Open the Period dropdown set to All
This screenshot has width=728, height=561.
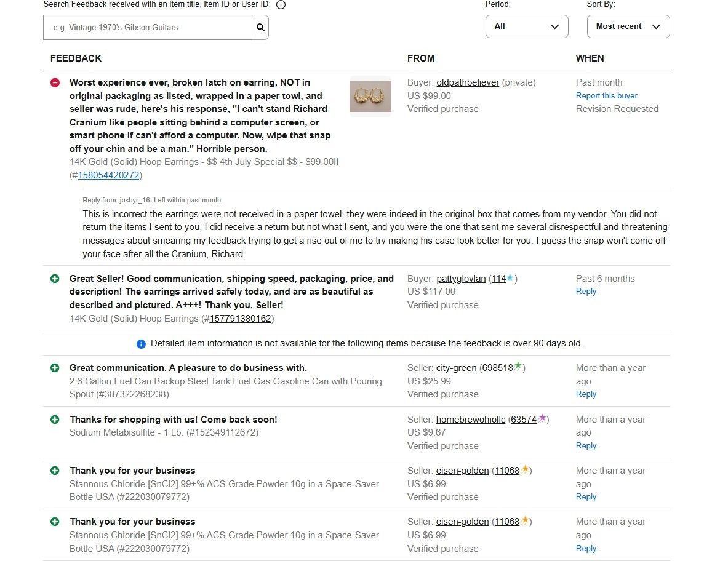click(x=527, y=26)
